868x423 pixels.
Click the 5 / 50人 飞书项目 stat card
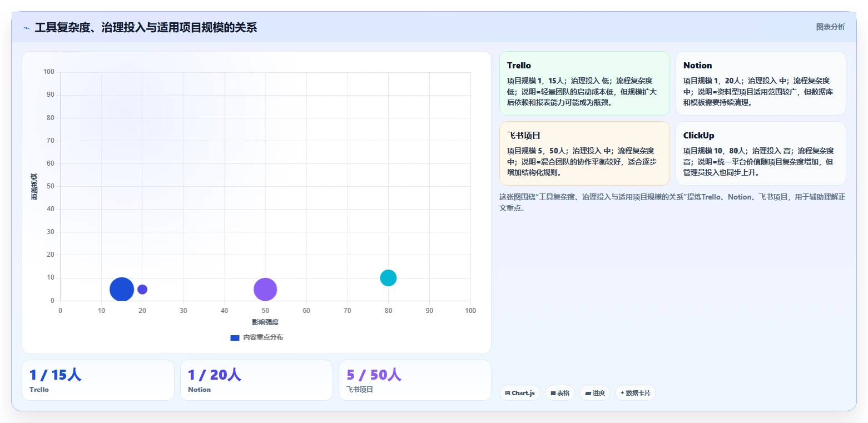click(x=415, y=380)
